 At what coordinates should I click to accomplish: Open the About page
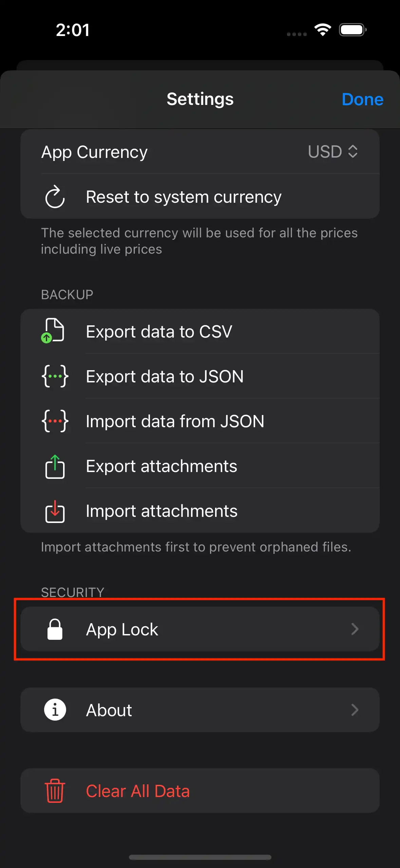(199, 710)
